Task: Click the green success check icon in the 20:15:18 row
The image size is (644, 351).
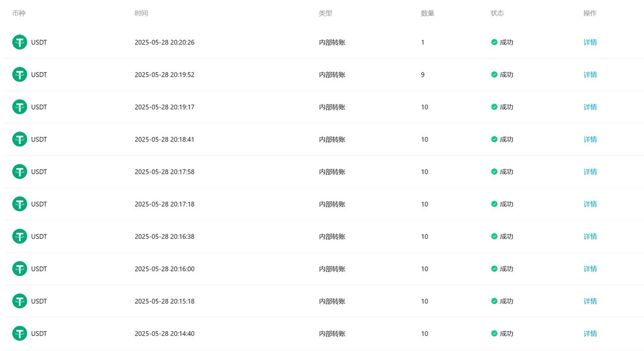Action: pyautogui.click(x=494, y=301)
